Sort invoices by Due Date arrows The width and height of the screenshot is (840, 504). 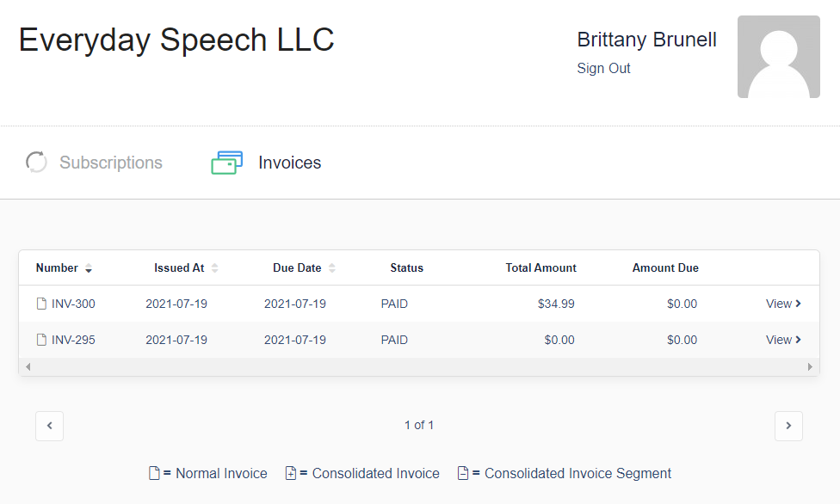point(332,267)
